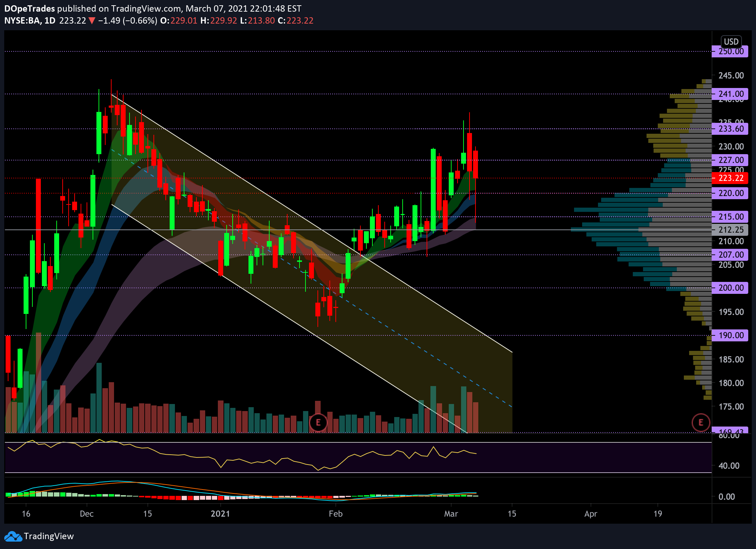
Task: Click the Dec date axis label
Action: [87, 514]
